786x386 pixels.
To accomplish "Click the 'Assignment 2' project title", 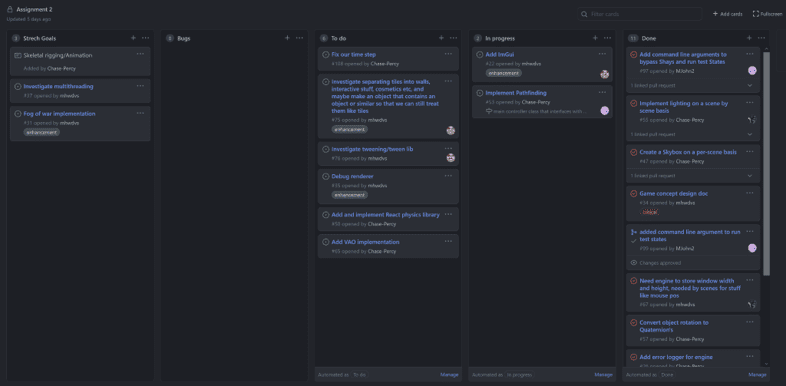I will (x=34, y=10).
